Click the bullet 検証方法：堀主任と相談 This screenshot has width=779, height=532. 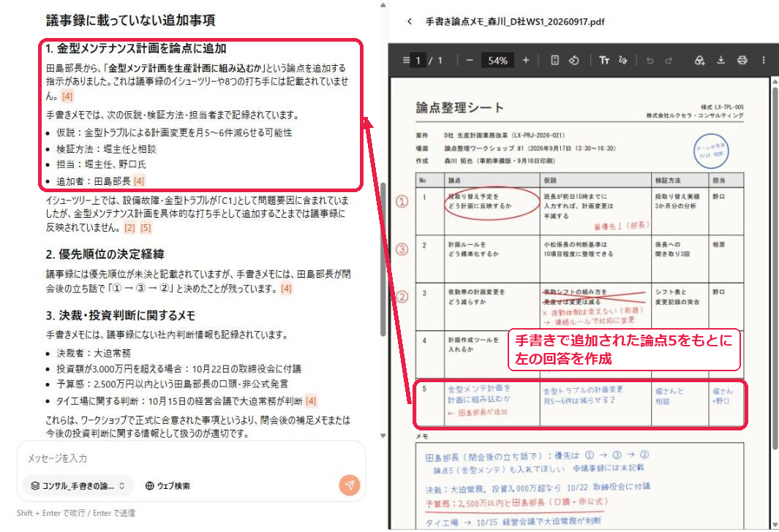(106, 149)
